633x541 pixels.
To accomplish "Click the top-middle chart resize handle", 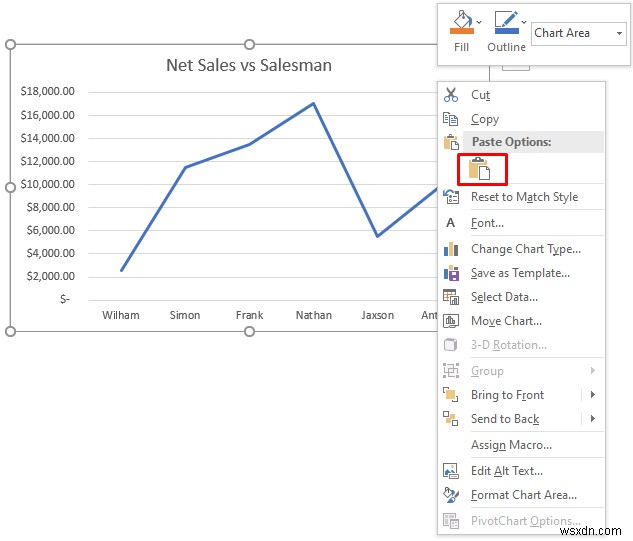I will click(x=249, y=44).
